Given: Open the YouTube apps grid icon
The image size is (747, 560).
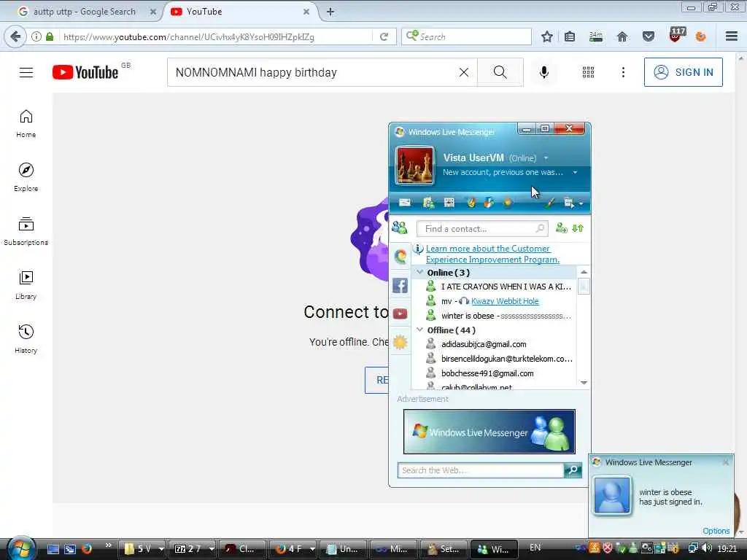Looking at the screenshot, I should coord(589,72).
